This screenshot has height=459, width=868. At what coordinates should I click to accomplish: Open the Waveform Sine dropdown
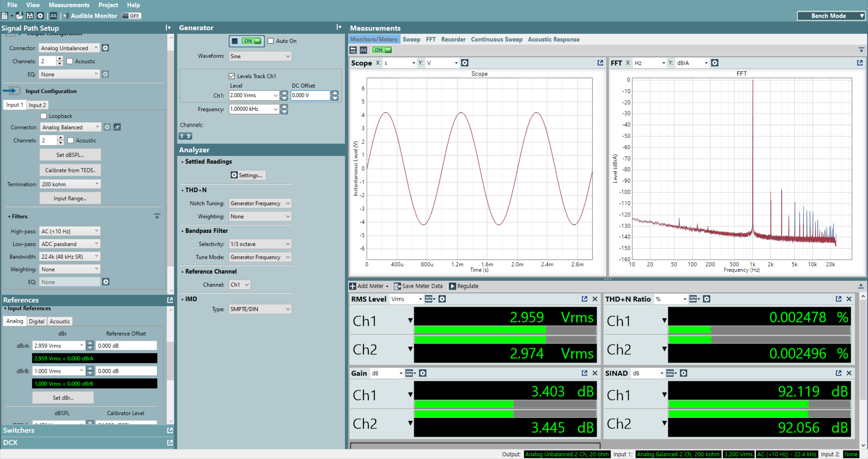(260, 56)
